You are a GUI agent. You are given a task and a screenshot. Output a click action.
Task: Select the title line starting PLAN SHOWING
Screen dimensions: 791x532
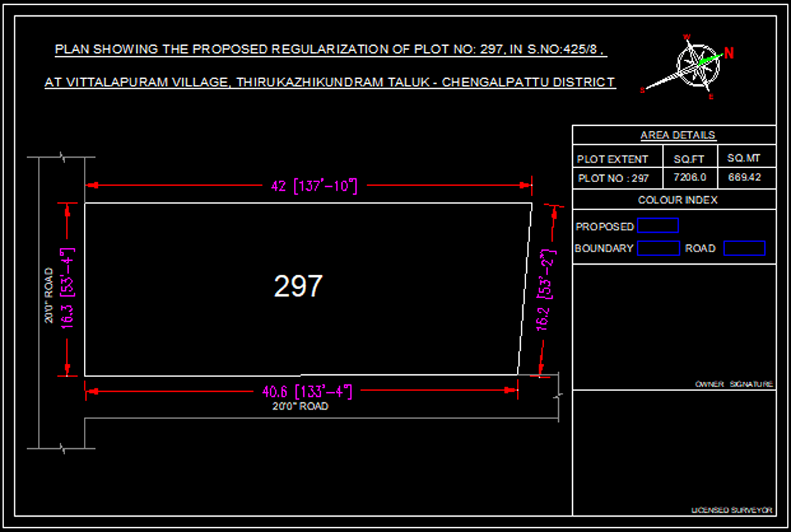(330, 50)
